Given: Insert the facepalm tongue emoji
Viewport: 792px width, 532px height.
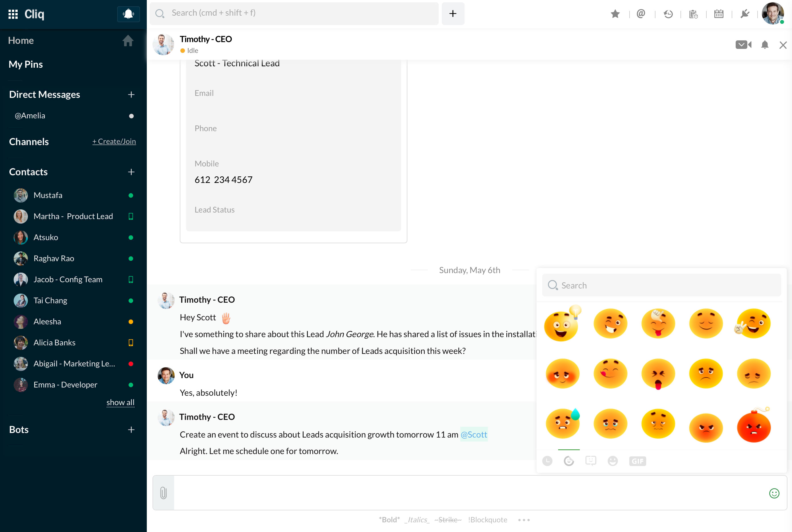Looking at the screenshot, I should (x=658, y=323).
